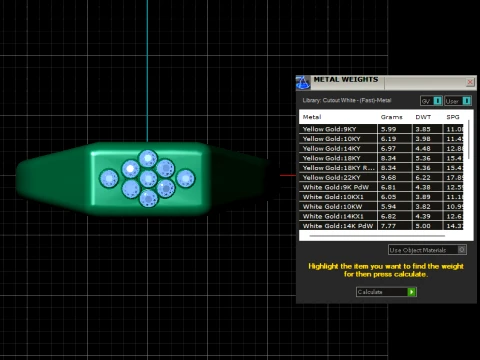Select the Yellow Gold:22KY row

coord(381,177)
